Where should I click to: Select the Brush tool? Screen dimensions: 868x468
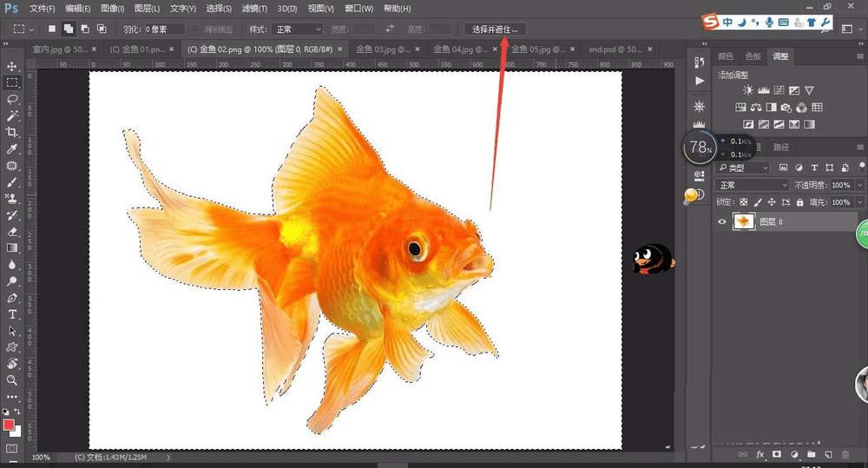coord(11,182)
